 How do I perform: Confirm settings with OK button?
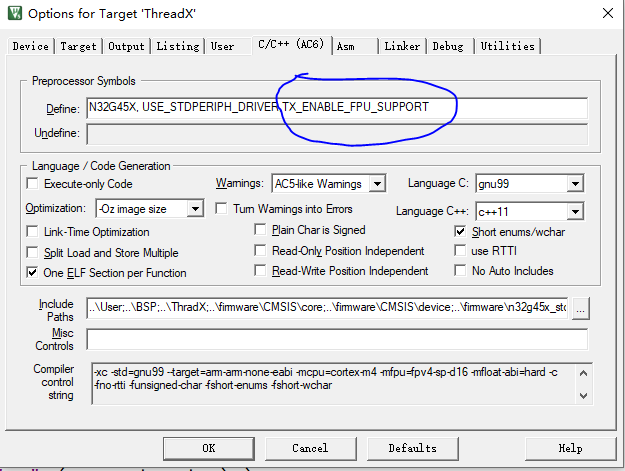click(209, 448)
